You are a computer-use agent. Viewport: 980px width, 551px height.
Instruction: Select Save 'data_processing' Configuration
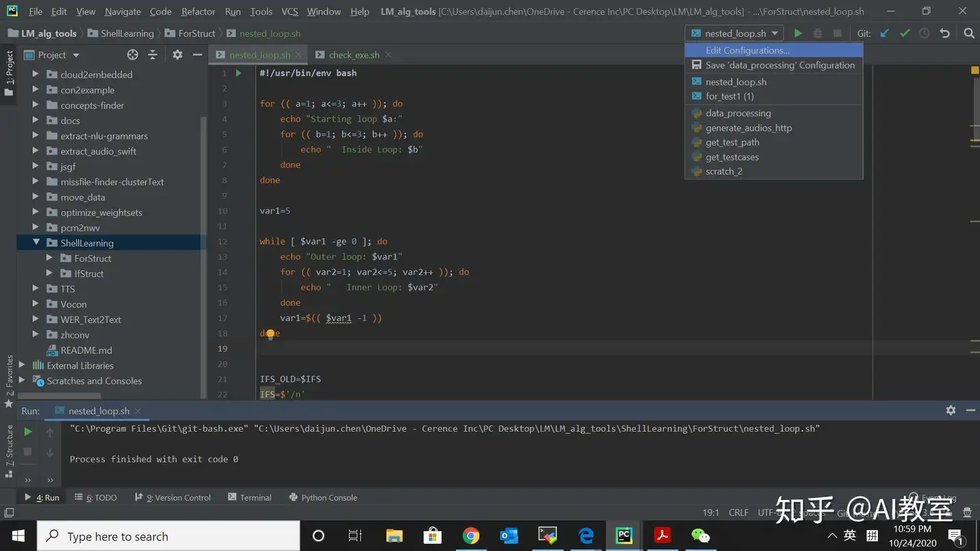(x=780, y=65)
